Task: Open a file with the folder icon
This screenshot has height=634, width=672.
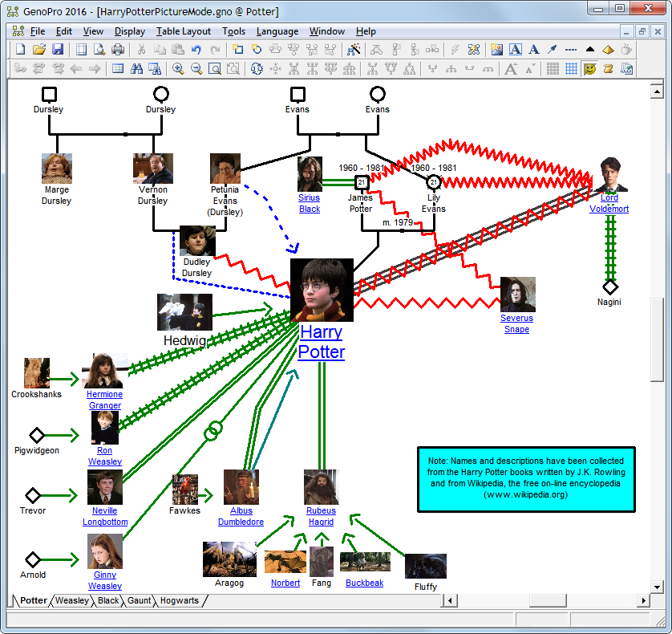Action: click(x=39, y=50)
